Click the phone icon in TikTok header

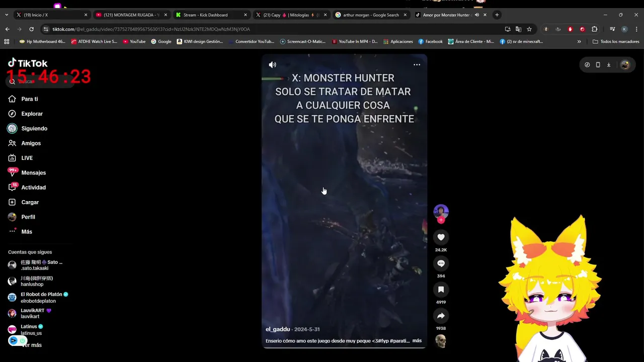(598, 65)
